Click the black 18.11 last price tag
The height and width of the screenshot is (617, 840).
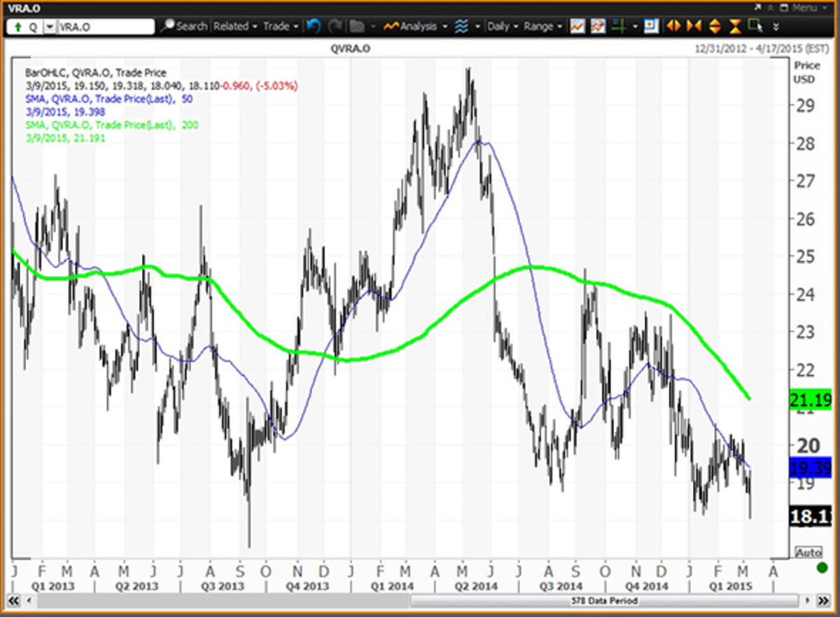point(811,518)
